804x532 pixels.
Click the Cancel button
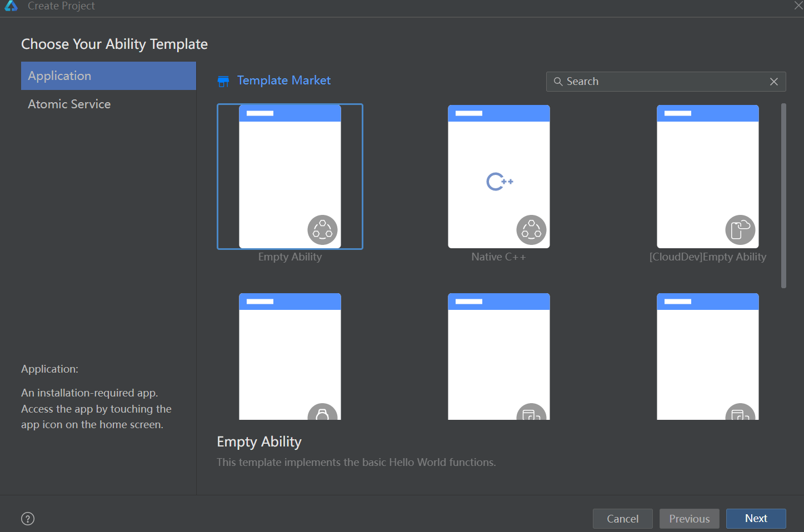point(623,519)
